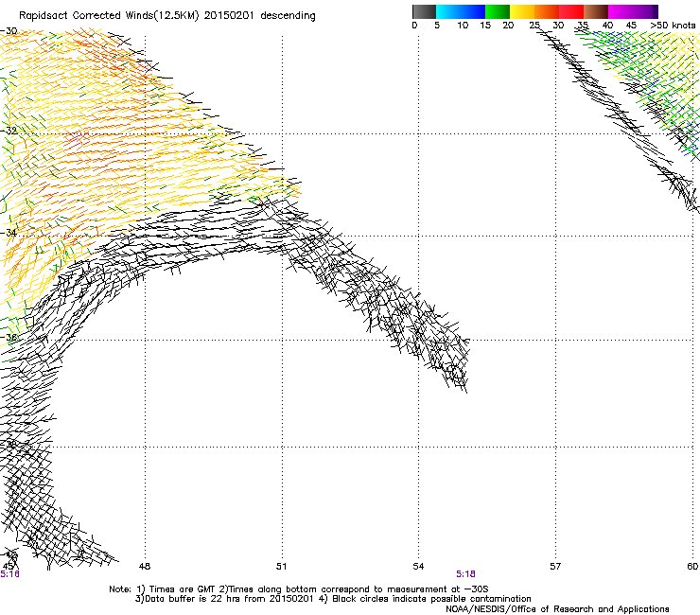The image size is (700, 615).
Task: Click the magenta 40-45 knots legend swatch
Action: (x=621, y=11)
